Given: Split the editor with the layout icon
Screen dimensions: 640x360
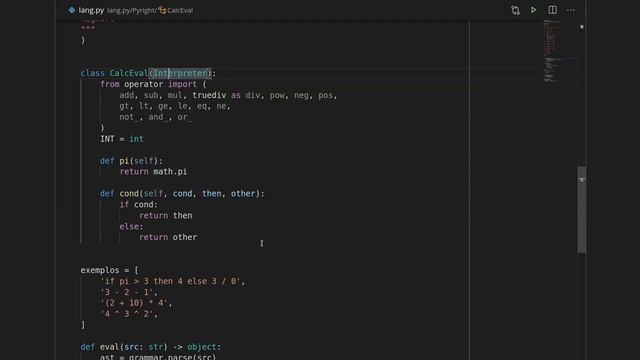Looking at the screenshot, I should [552, 10].
